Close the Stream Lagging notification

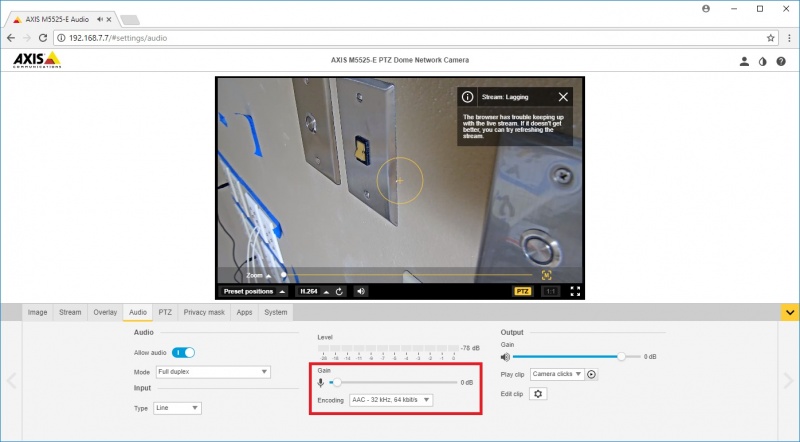click(563, 97)
